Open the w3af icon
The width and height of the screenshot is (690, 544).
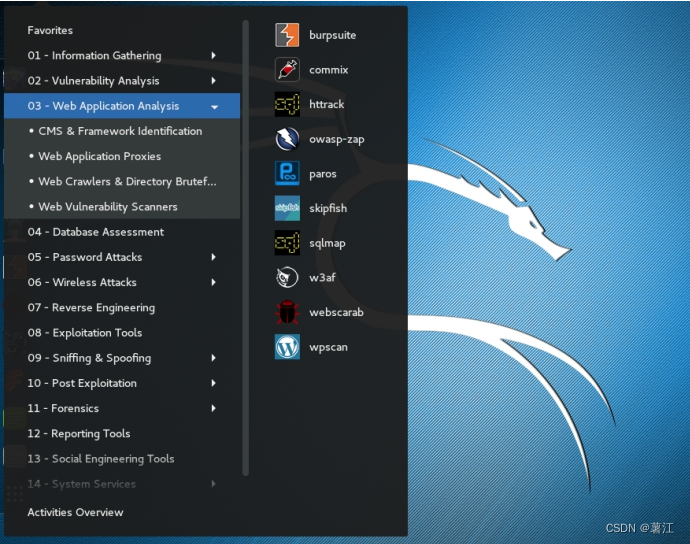287,277
